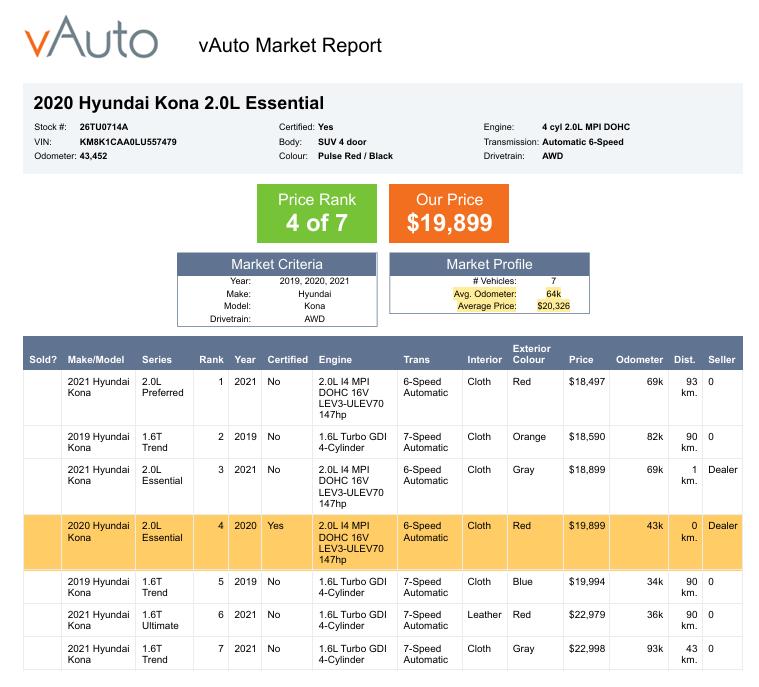
Task: Click the VIN KM8K1CAA0LU557479
Action: (128, 142)
